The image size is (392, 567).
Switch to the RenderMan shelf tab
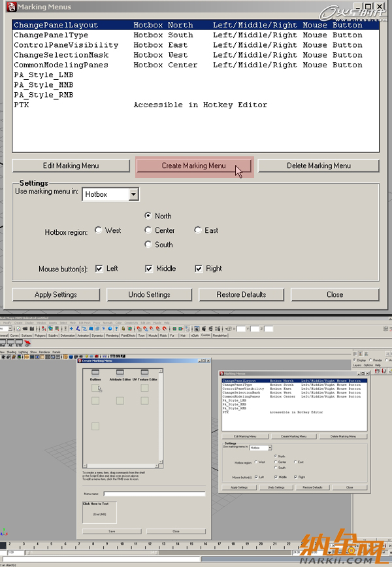tap(220, 335)
